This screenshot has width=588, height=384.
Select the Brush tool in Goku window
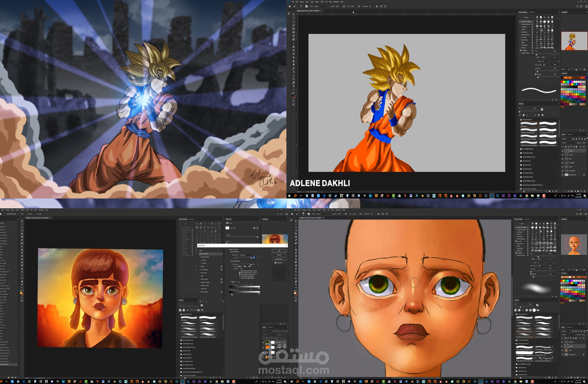293,43
